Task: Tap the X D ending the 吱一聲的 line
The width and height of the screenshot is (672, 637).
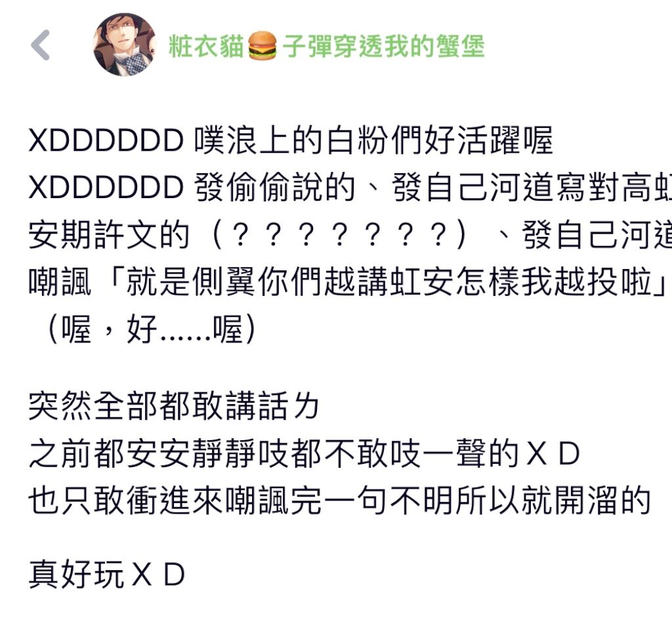Action: (x=553, y=453)
